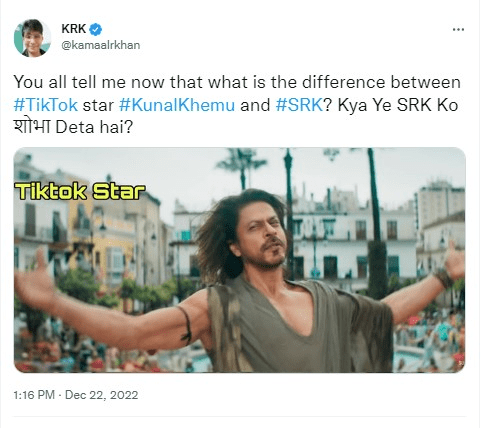The height and width of the screenshot is (428, 486).
Task: Click the KRK display name
Action: click(x=74, y=29)
